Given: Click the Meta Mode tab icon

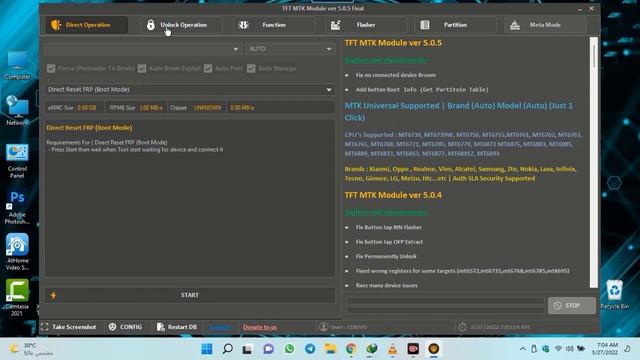Looking at the screenshot, I should (515, 25).
